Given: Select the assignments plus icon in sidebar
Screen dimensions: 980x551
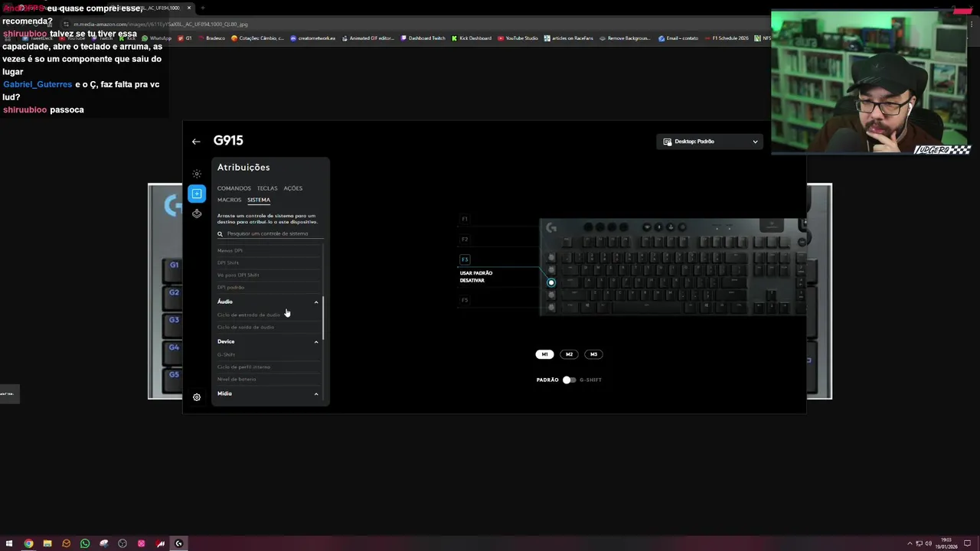Looking at the screenshot, I should pos(197,194).
